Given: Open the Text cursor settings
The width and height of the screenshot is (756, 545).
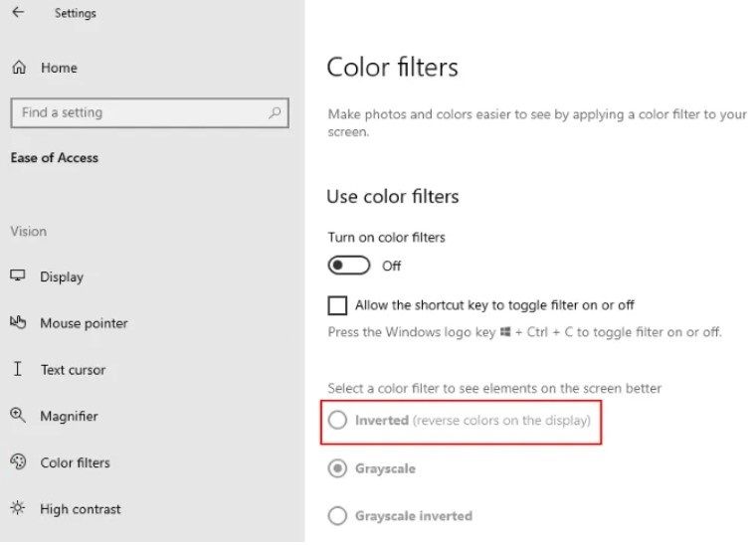Looking at the screenshot, I should 73,370.
